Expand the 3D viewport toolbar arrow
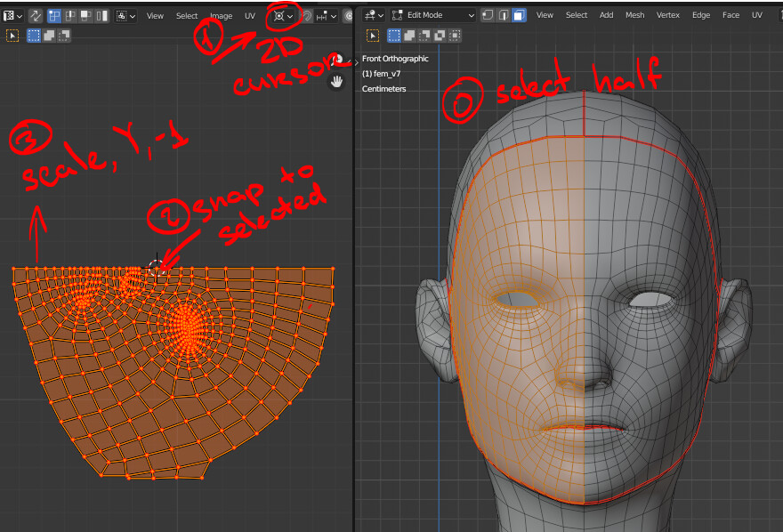 click(357, 63)
